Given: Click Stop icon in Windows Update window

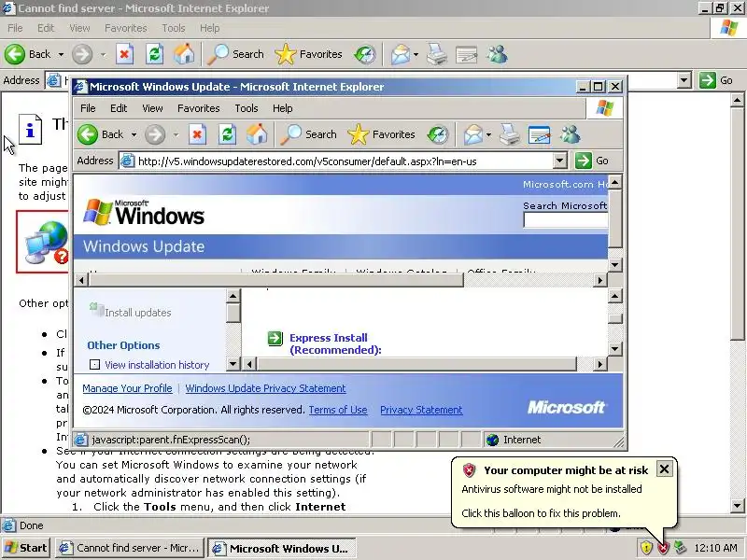Looking at the screenshot, I should [197, 134].
